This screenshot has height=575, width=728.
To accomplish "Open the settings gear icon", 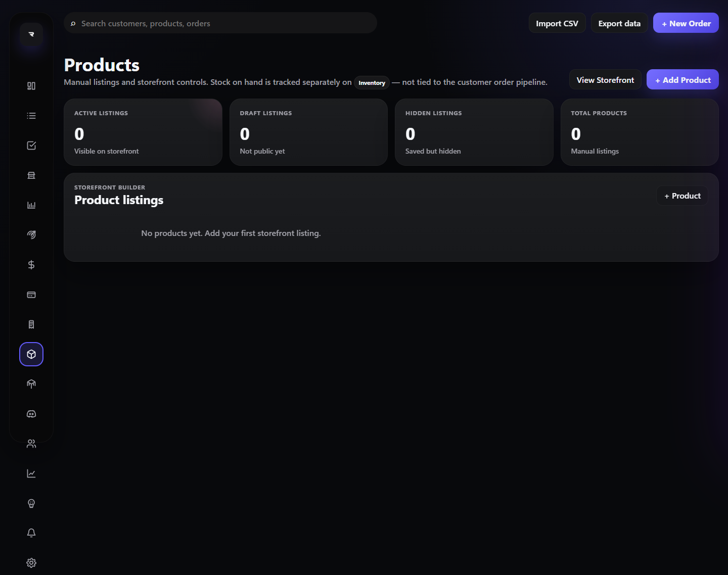I will (x=31, y=563).
